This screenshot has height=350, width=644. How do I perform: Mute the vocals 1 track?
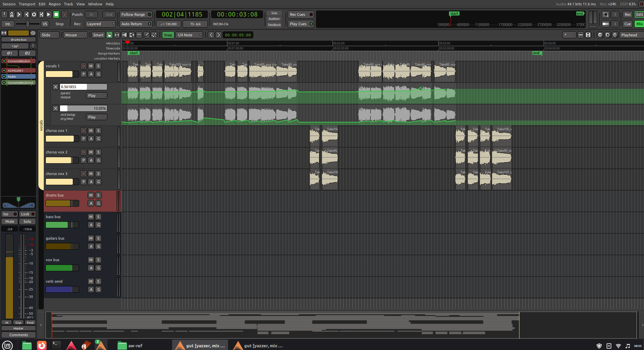click(91, 66)
